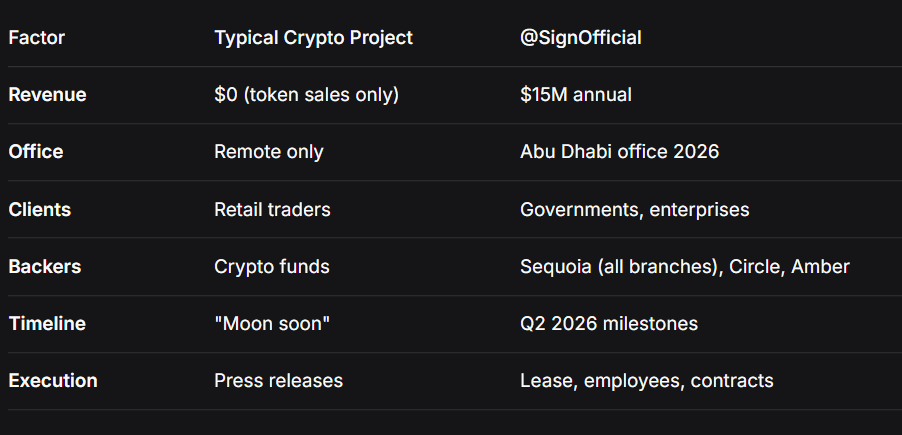Viewport: 902px width, 435px height.
Task: Select the Office row label
Action: 36,152
